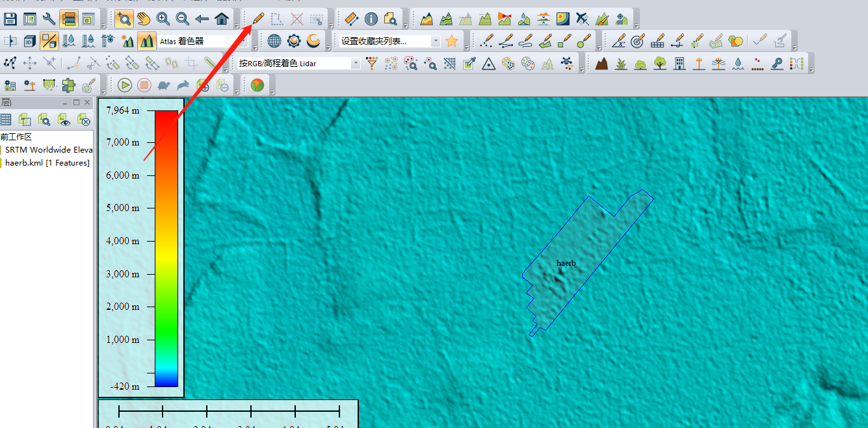Image resolution: width=868 pixels, height=428 pixels.
Task: Click the Save workspace floppy disk icon
Action: [10, 19]
